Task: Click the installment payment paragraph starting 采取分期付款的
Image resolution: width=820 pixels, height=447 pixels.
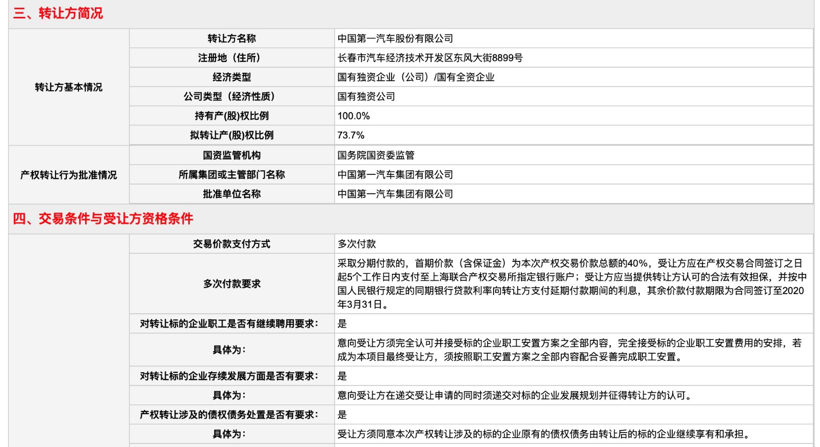Action: pyautogui.click(x=571, y=284)
